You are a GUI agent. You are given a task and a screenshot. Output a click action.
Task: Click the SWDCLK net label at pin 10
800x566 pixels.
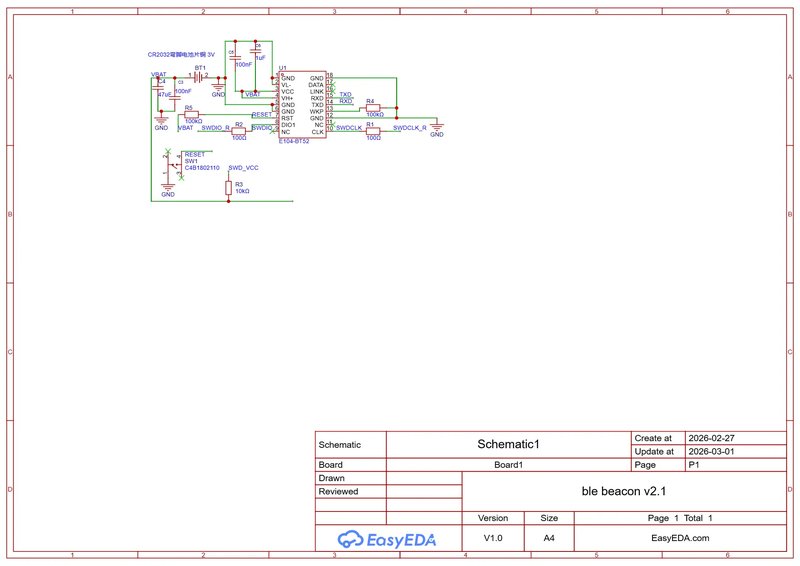pos(348,128)
